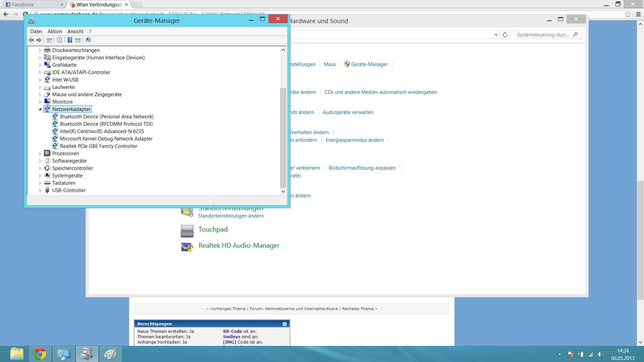Expand the Grafikkarte device category
Image resolution: width=644 pixels, height=362 pixels.
40,65
